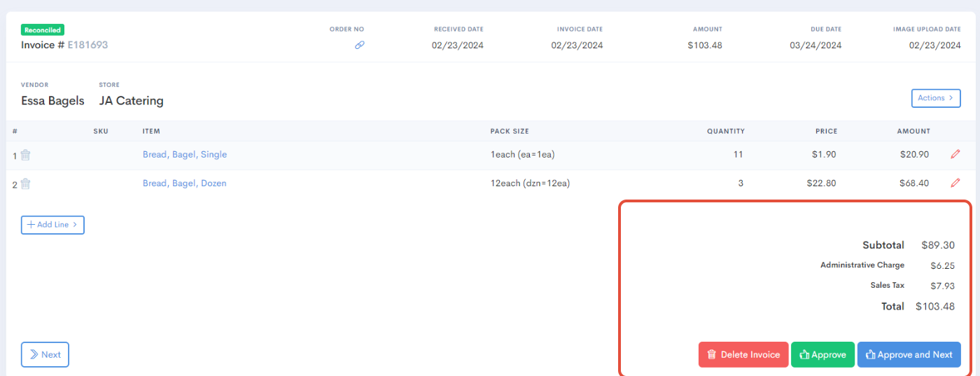Viewport: 980px width, 376px height.
Task: Click Administrative Charge value $6.25
Action: click(x=942, y=266)
